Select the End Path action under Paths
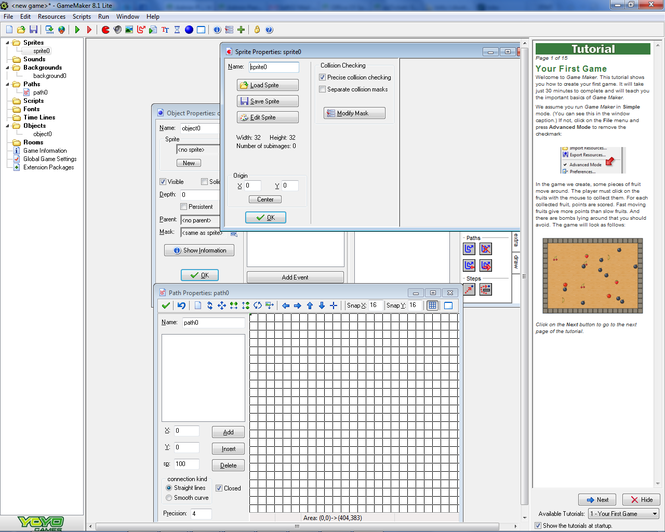Image resolution: width=665 pixels, height=532 pixels. 486,249
